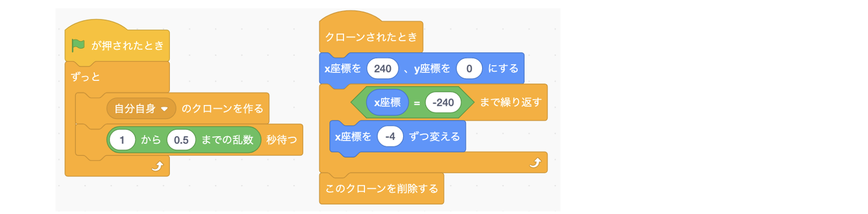868x214 pixels.
Task: Click the green flag icon on hat block
Action: (78, 45)
